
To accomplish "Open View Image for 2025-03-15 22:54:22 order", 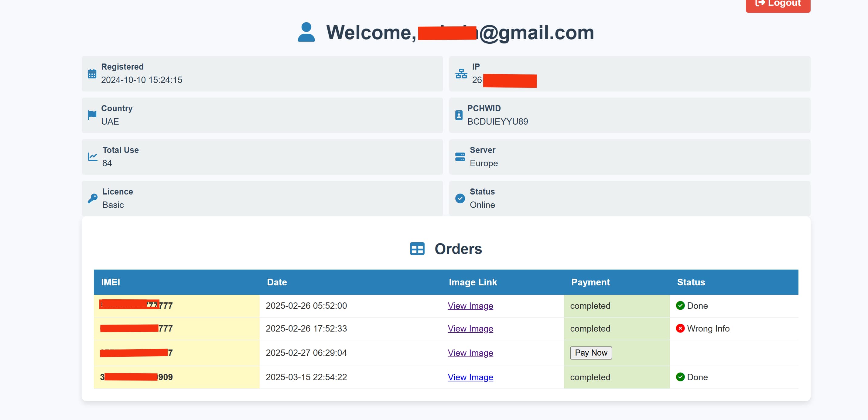I will pos(470,377).
